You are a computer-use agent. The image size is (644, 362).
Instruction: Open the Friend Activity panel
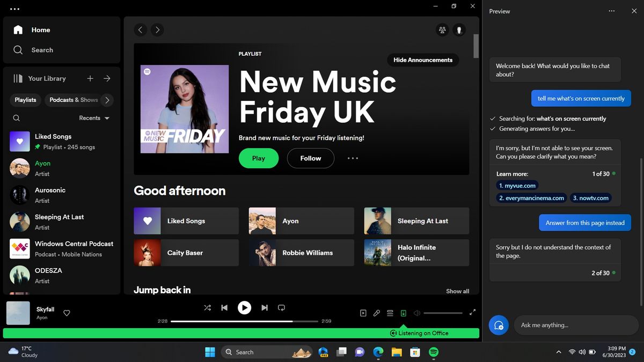tap(442, 29)
